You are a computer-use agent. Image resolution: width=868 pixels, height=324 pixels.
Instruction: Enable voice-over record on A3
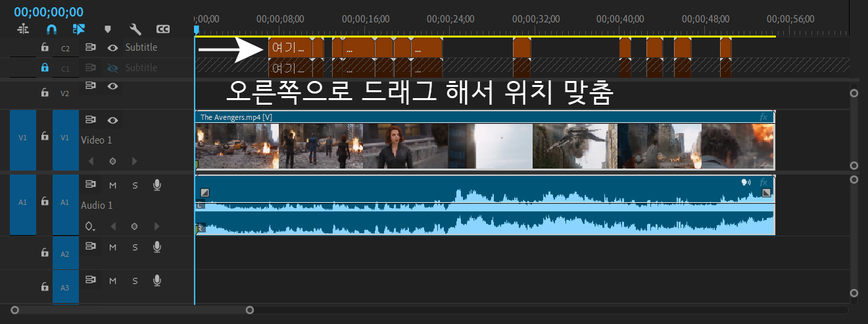157,281
